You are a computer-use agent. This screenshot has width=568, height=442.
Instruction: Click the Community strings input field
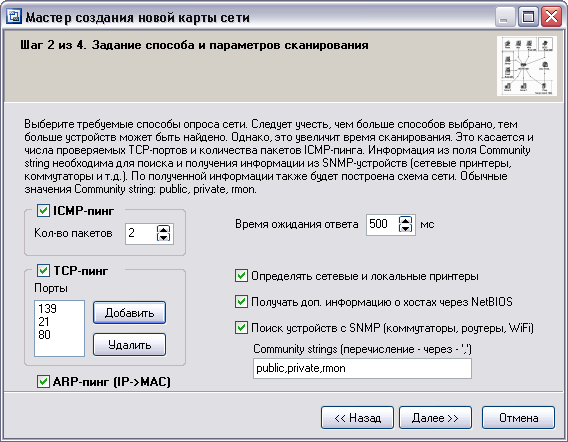[362, 368]
